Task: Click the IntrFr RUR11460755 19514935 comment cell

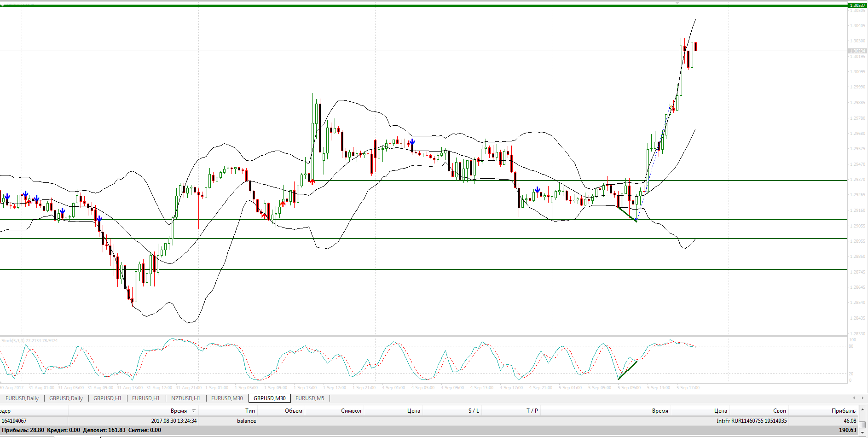Action: click(x=752, y=421)
